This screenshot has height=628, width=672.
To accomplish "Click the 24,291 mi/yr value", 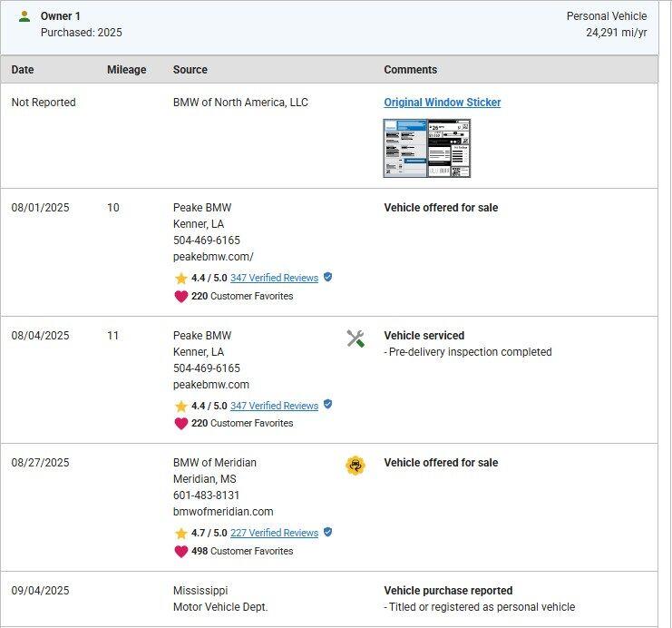I will (x=617, y=32).
